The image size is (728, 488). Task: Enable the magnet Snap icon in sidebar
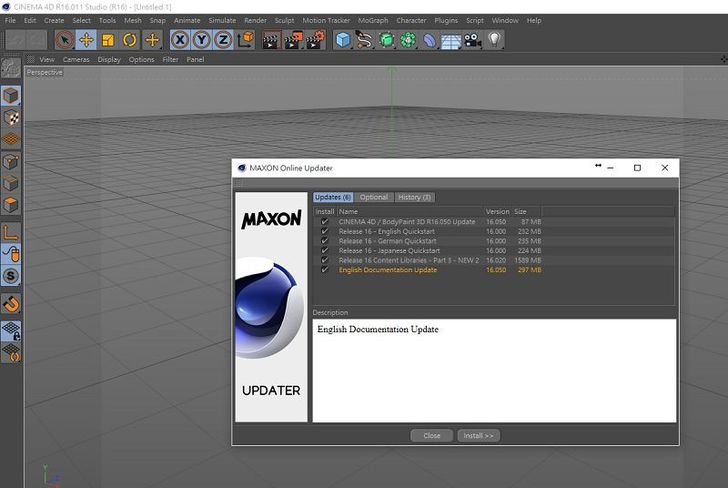coord(11,303)
